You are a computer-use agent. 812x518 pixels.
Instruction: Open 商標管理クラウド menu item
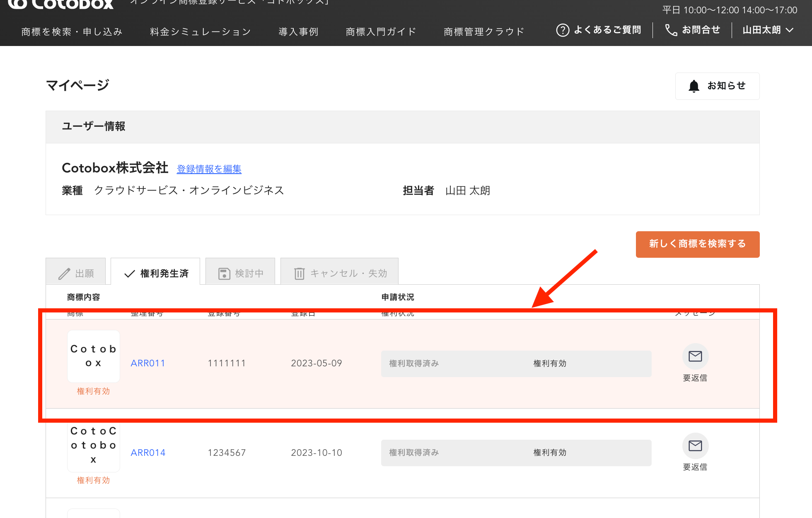click(x=484, y=32)
